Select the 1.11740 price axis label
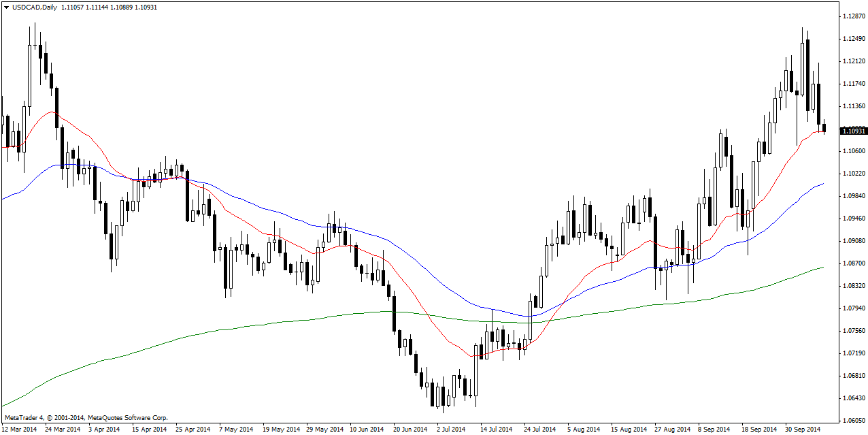 [853, 84]
